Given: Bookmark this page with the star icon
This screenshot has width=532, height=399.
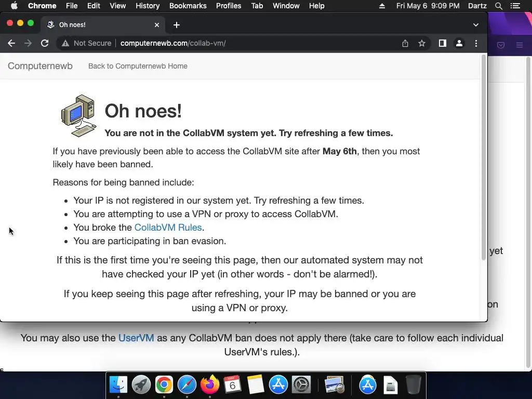Looking at the screenshot, I should (422, 43).
